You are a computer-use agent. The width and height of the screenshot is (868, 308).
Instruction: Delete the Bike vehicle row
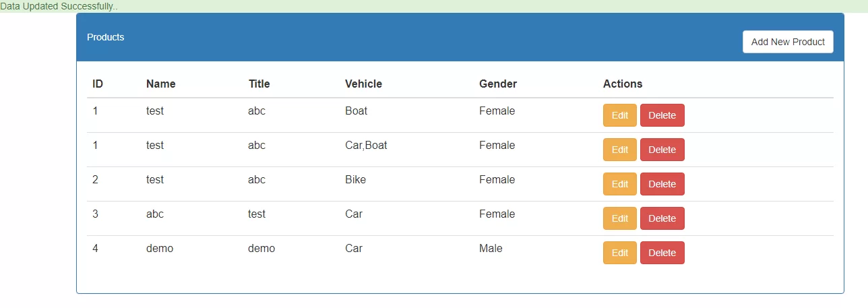click(x=662, y=184)
